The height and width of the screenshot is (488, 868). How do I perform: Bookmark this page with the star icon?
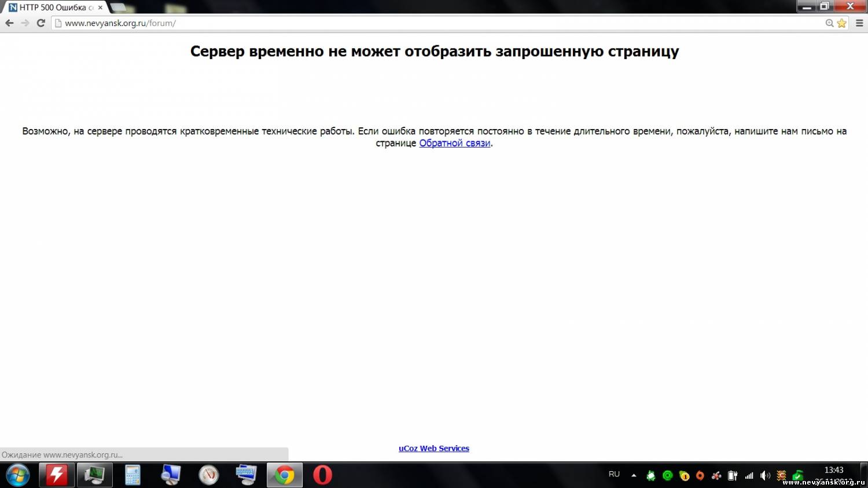pos(842,23)
